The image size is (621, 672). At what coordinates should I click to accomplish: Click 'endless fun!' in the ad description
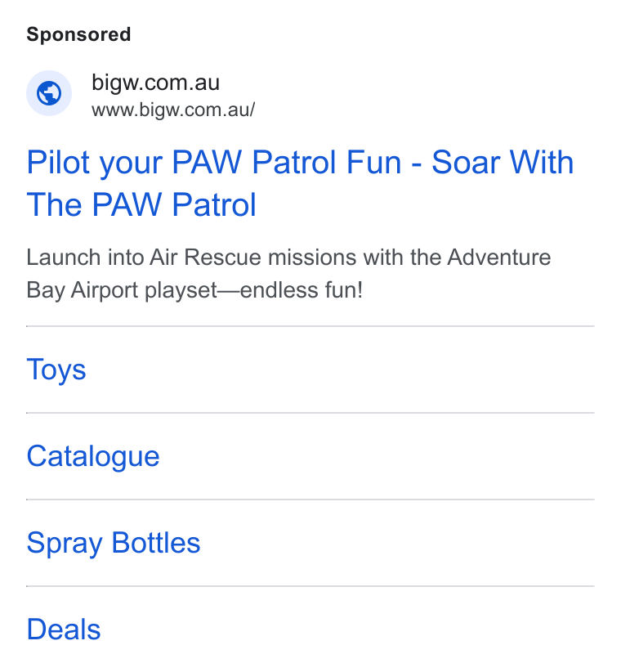pos(302,289)
